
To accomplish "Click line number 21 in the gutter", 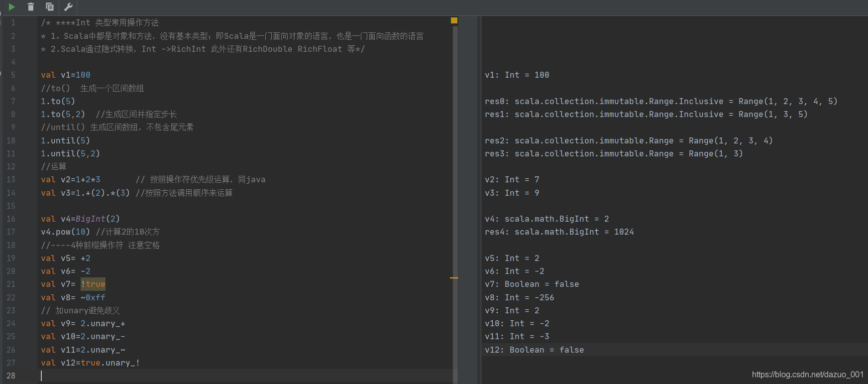I will [x=11, y=284].
